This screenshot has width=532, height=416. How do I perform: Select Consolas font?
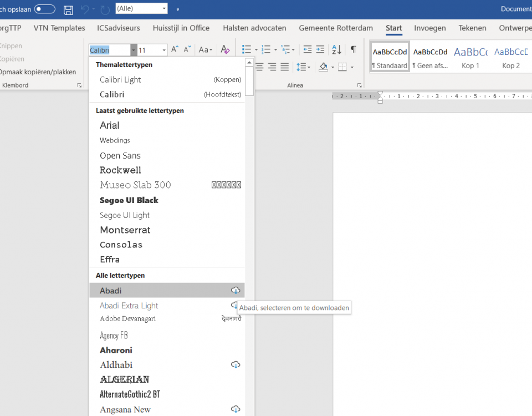[x=167, y=245]
